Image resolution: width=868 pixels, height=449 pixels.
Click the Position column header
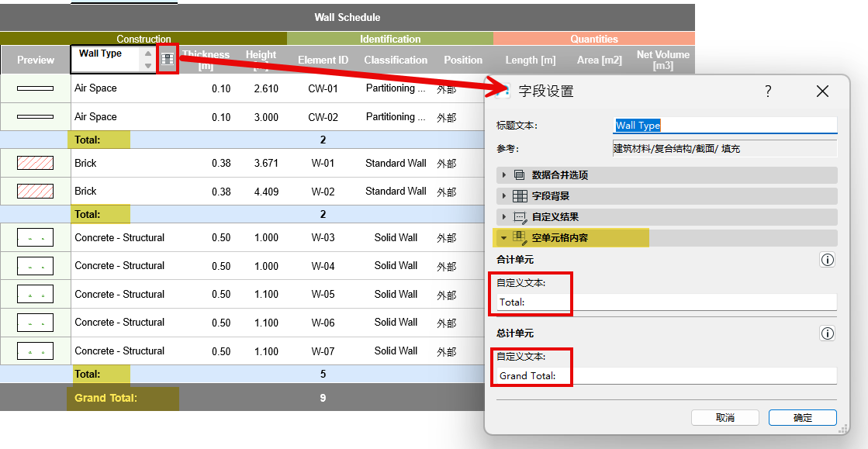[x=463, y=60]
